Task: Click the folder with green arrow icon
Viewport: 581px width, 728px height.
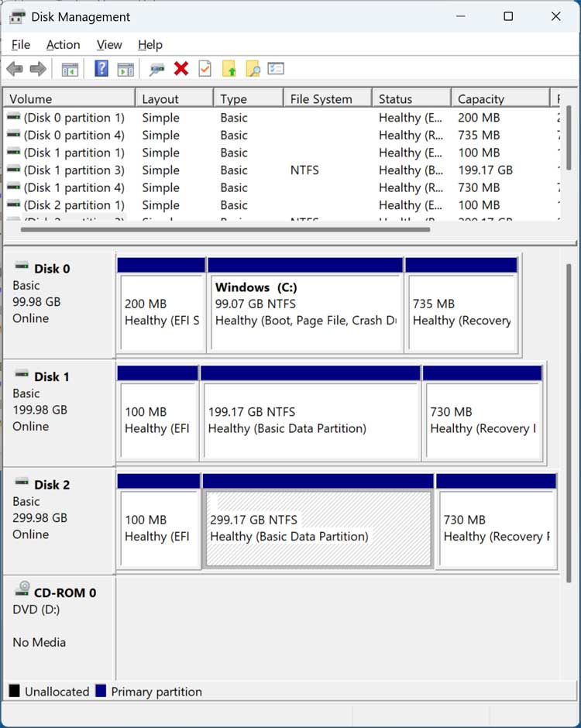Action: [x=229, y=69]
